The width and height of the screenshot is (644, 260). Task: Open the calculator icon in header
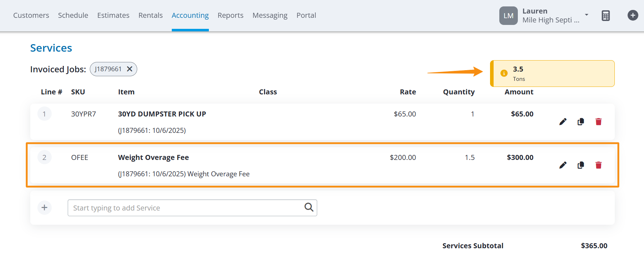coord(606,16)
